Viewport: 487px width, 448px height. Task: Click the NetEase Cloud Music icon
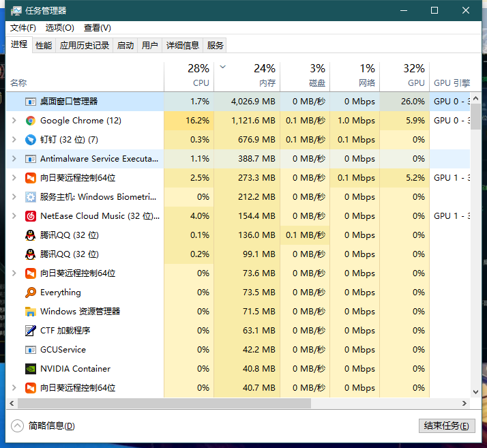pos(31,216)
